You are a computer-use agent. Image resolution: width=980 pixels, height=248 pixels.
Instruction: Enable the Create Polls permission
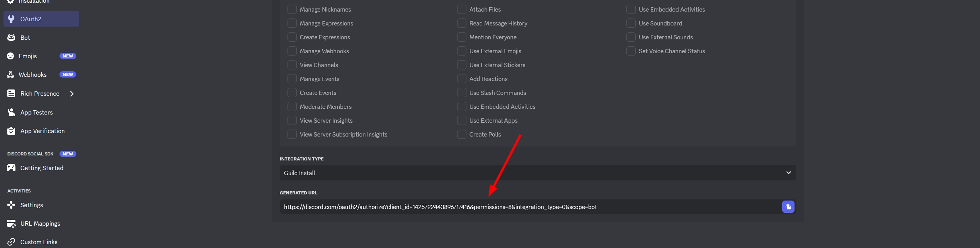click(x=461, y=134)
